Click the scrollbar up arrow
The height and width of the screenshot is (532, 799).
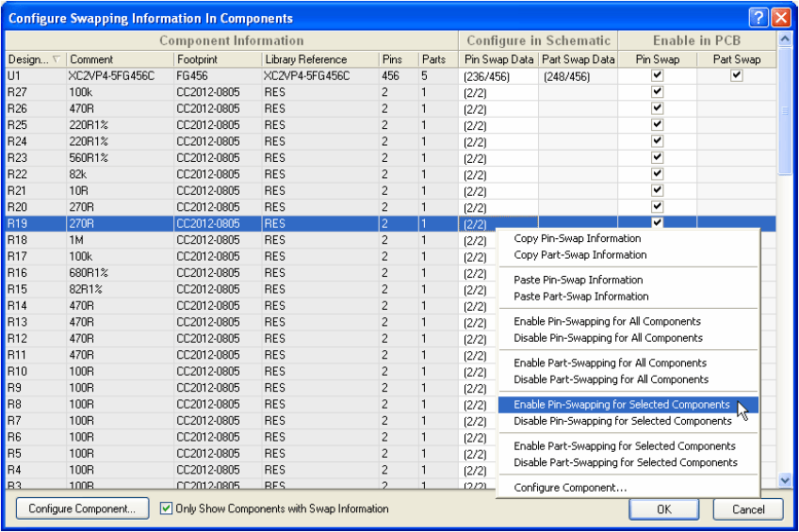(x=785, y=39)
